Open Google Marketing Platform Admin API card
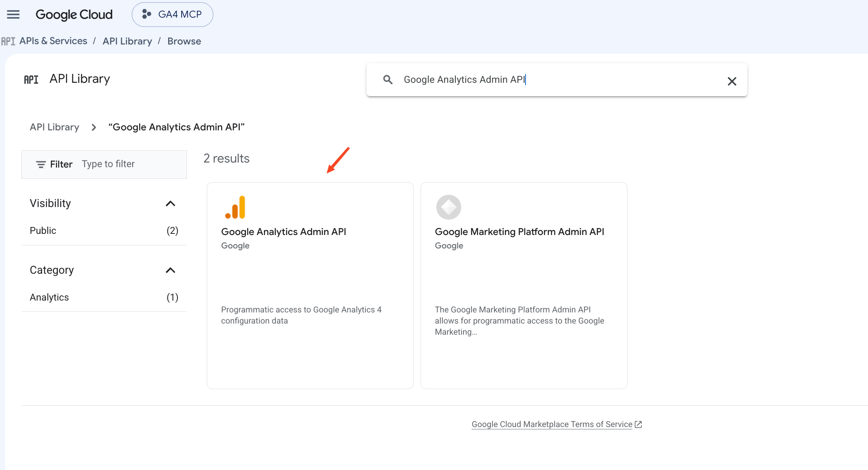868x470 pixels. pos(524,286)
